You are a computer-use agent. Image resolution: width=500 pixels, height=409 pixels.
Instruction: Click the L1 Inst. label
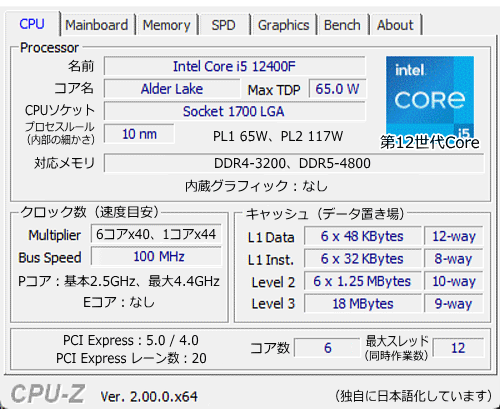(271, 260)
